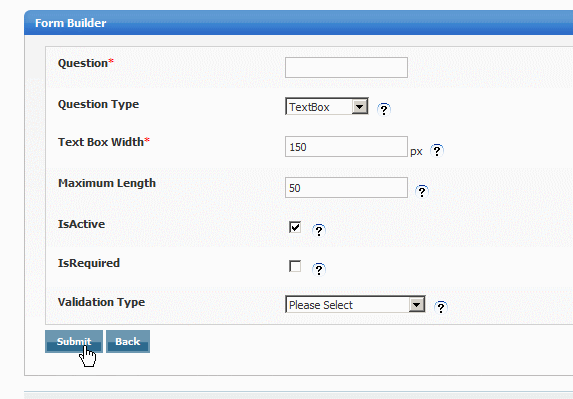Click the Text Box Width input field
The height and width of the screenshot is (399, 573).
(346, 147)
